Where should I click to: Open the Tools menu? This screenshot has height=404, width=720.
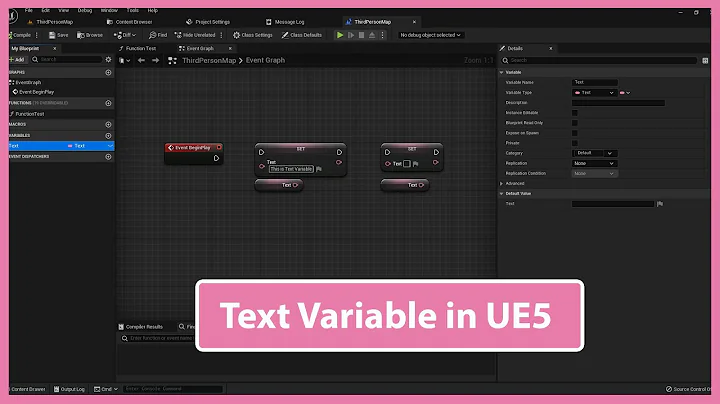133,10
